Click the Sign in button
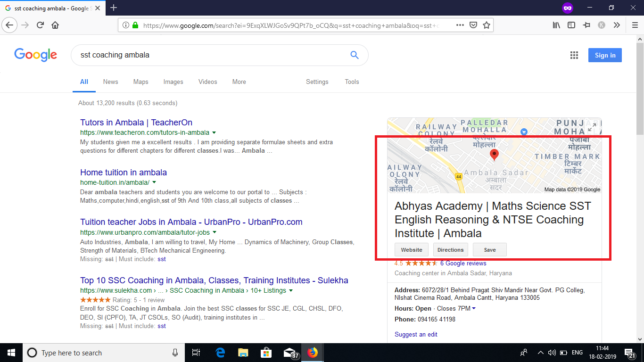This screenshot has height=362, width=644. 605,55
